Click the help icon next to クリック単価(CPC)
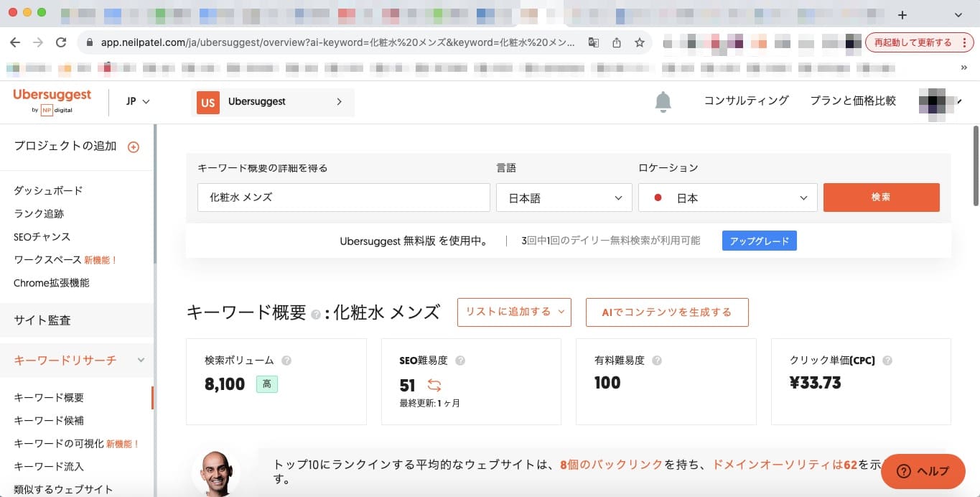The image size is (980, 497). [x=887, y=361]
